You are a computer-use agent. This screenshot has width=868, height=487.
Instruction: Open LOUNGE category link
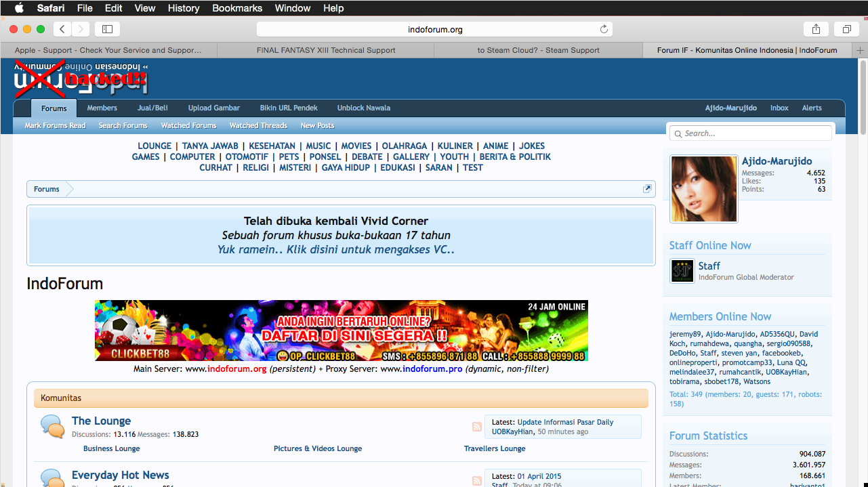pyautogui.click(x=154, y=146)
